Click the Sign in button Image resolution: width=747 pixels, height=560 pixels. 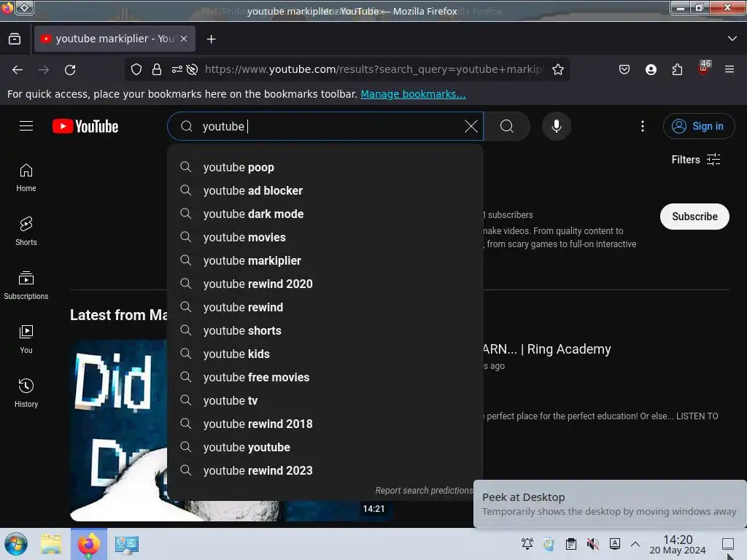coord(698,126)
